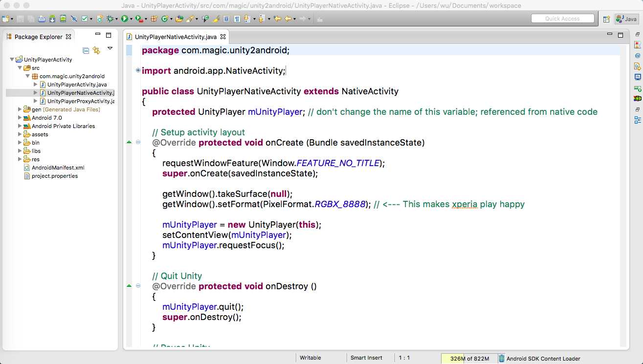Switch to the Java perspective
Image resolution: width=643 pixels, height=364 pixels.
[x=626, y=19]
